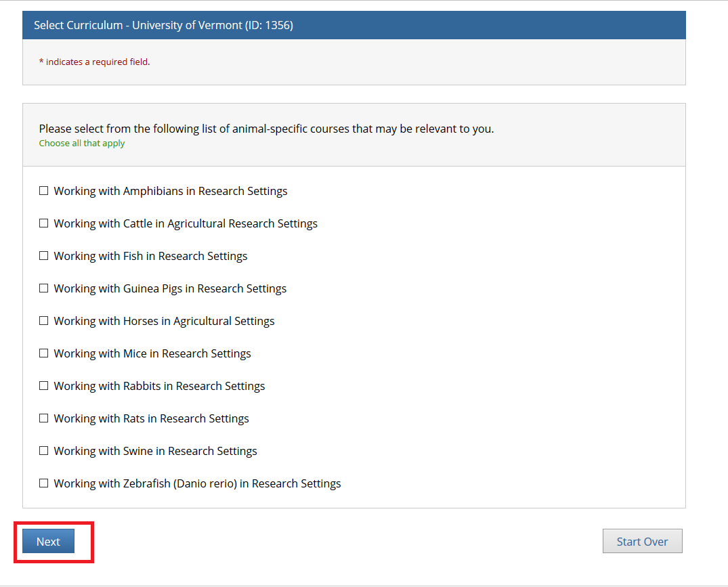
Task: Click the 'Horses in Agricultural Settings' label text
Action: tap(164, 321)
